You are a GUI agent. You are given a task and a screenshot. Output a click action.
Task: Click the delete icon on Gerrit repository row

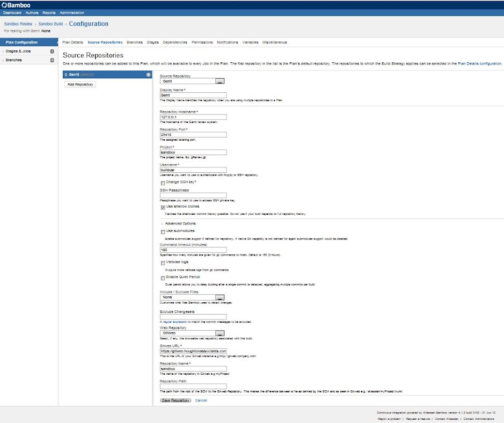(x=149, y=75)
